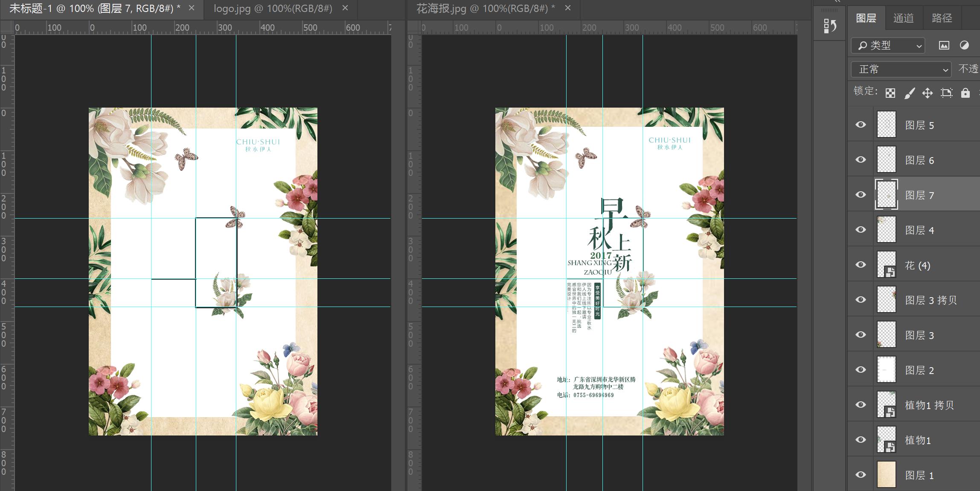
Task: Lock image pixels brush icon
Action: [909, 93]
